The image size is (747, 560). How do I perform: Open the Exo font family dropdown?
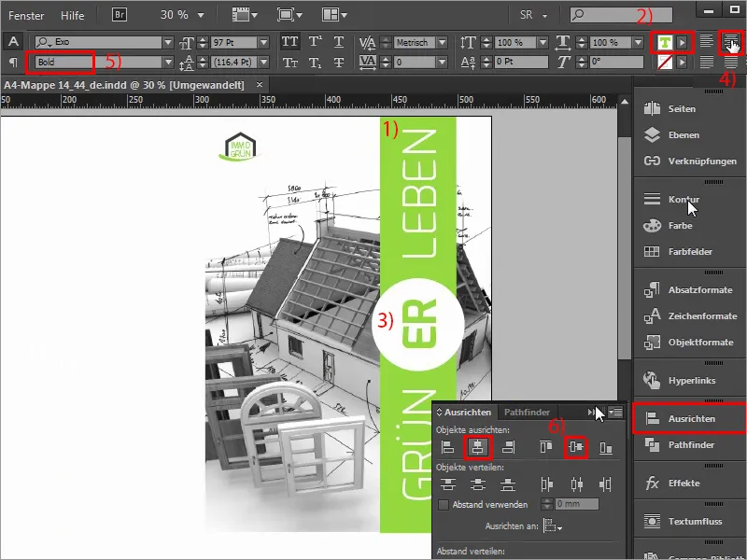(x=170, y=41)
